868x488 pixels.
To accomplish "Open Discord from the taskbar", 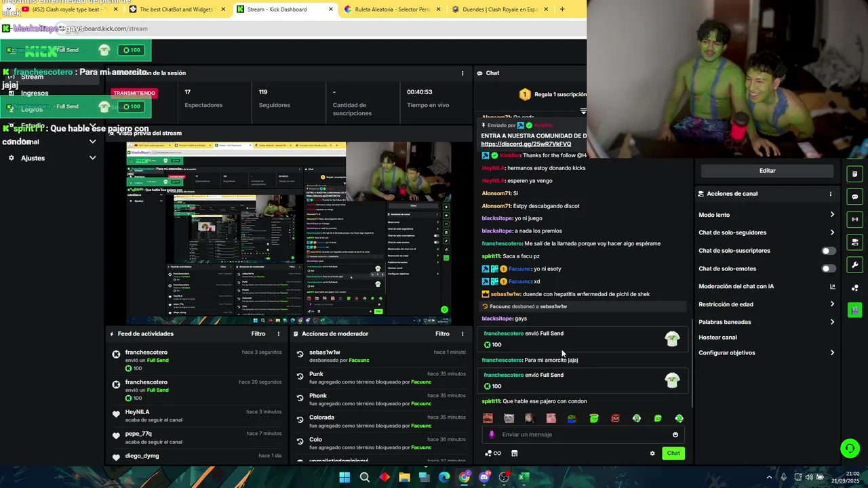I will (484, 477).
